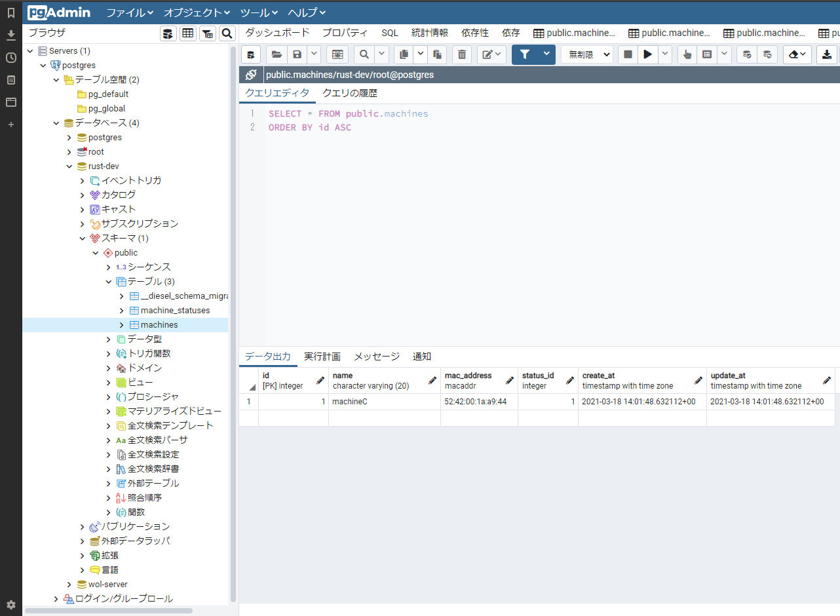The image size is (840, 616).
Task: Select the ログイン/グループロール tree item
Action: [x=124, y=599]
